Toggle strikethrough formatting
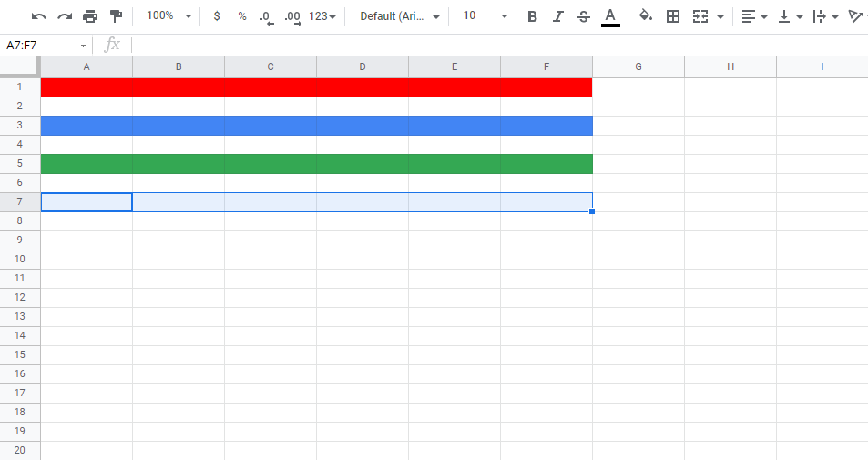Image resolution: width=868 pixels, height=460 pixels. click(x=583, y=16)
